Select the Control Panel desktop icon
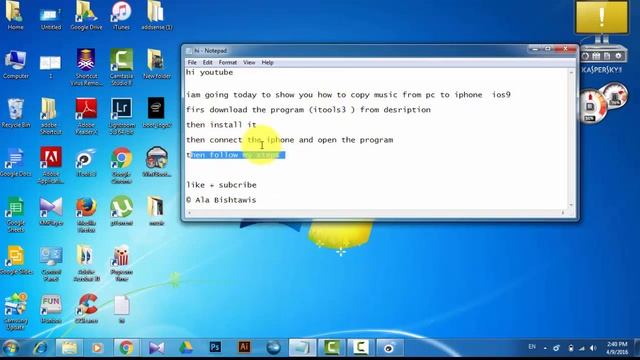Screen dimensions: 640x360 pyautogui.click(x=51, y=263)
